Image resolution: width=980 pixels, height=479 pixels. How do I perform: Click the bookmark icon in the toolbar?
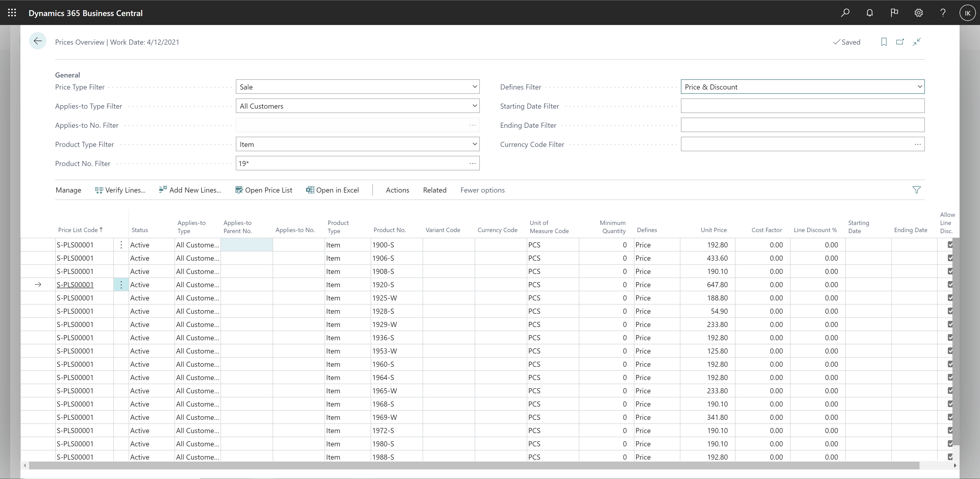884,42
